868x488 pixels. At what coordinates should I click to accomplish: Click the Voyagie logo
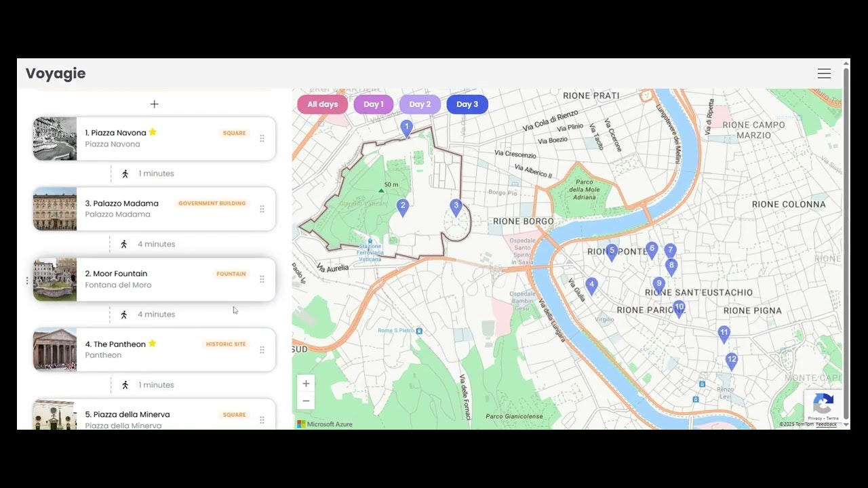pyautogui.click(x=56, y=74)
